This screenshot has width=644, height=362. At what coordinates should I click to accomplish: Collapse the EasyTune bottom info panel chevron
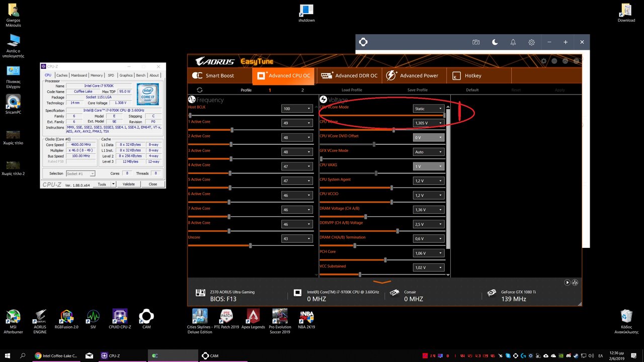point(382,282)
